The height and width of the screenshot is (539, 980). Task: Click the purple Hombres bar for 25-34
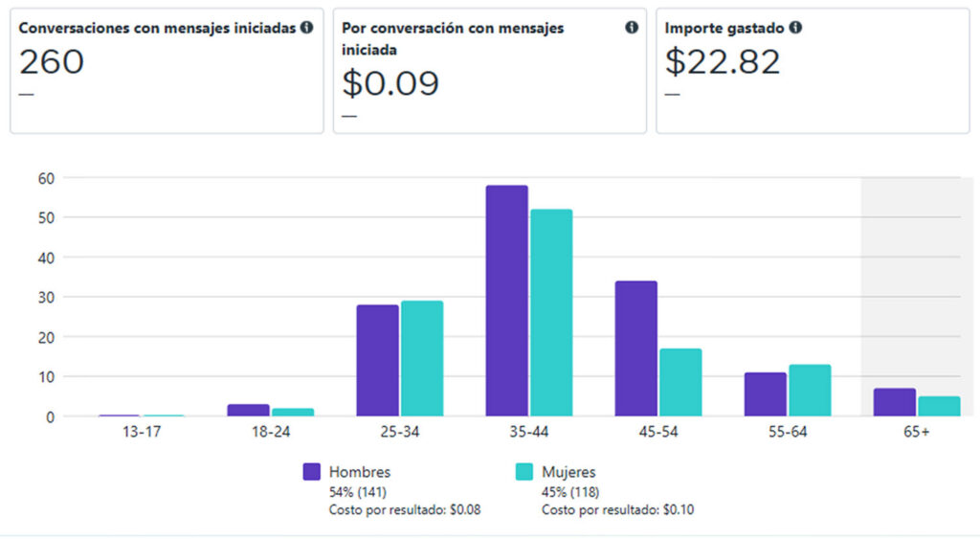pyautogui.click(x=377, y=360)
